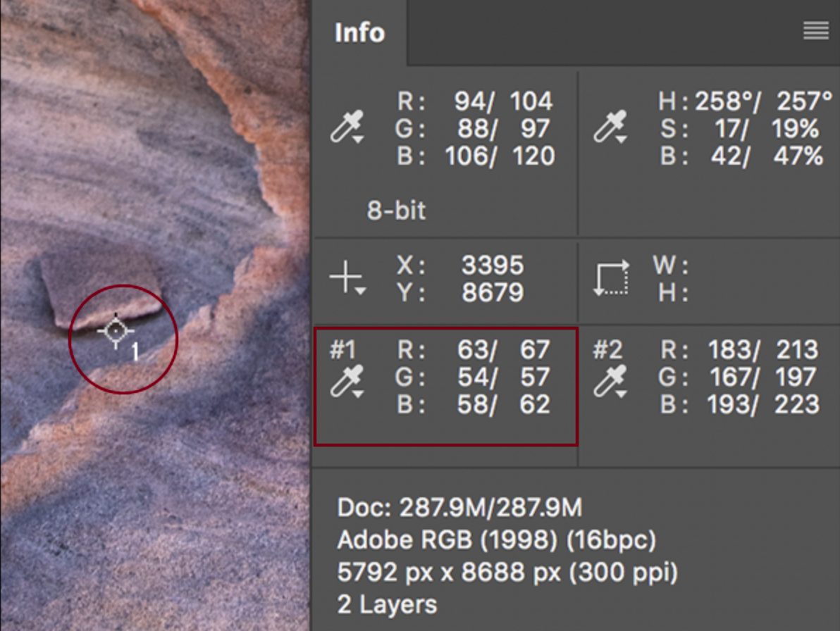The height and width of the screenshot is (631, 840).
Task: Open second readout HSB eyedropper options
Action: [x=611, y=127]
